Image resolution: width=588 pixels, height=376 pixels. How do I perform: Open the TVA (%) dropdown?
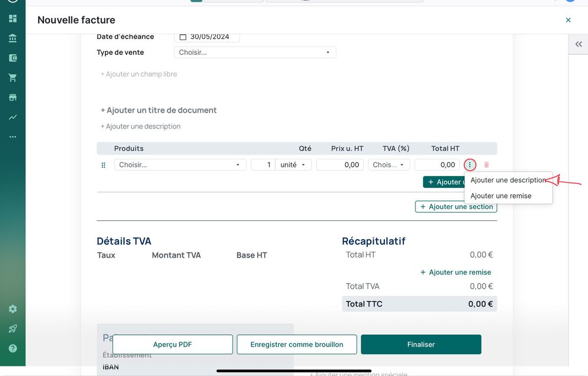point(389,165)
